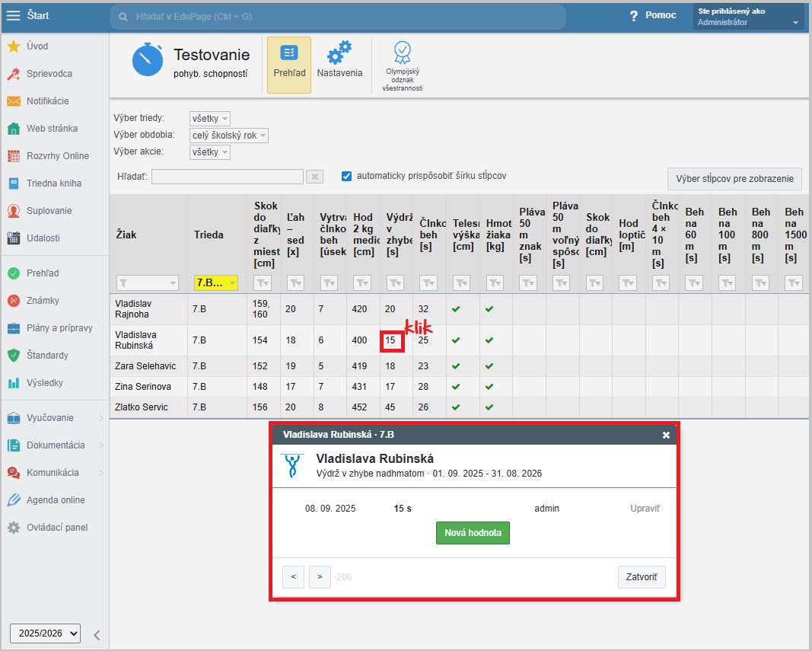Click the Olympijský odznak všestrannosti icon
This screenshot has width=812, height=651.
402,53
